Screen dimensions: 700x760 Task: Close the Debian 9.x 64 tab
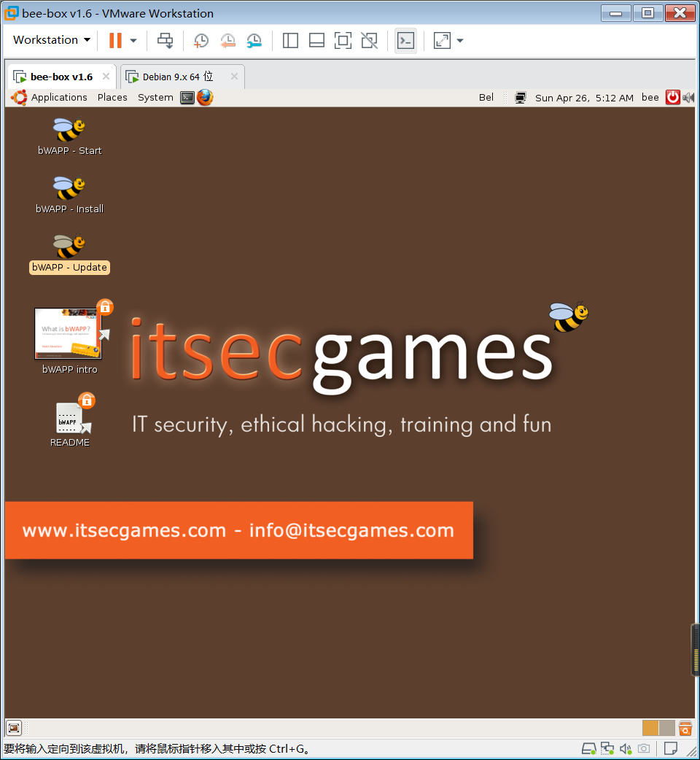(235, 76)
